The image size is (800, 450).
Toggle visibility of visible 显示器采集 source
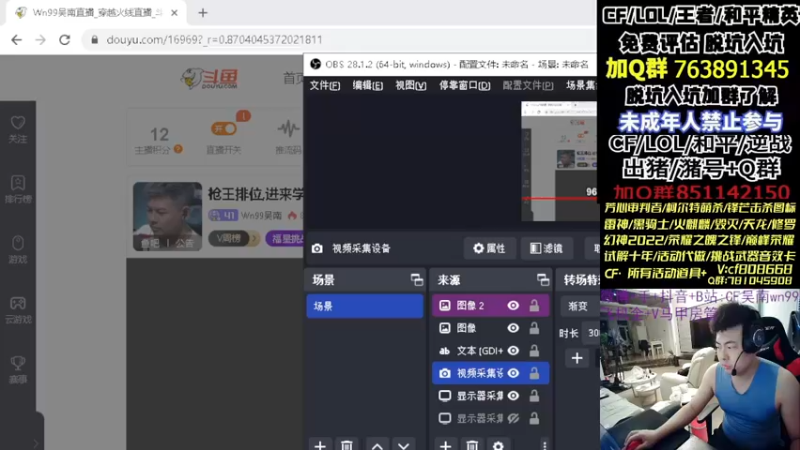[x=513, y=396]
